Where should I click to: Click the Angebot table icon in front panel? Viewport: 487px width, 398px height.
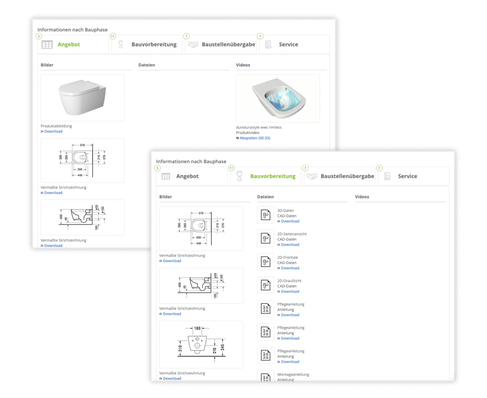(x=166, y=176)
